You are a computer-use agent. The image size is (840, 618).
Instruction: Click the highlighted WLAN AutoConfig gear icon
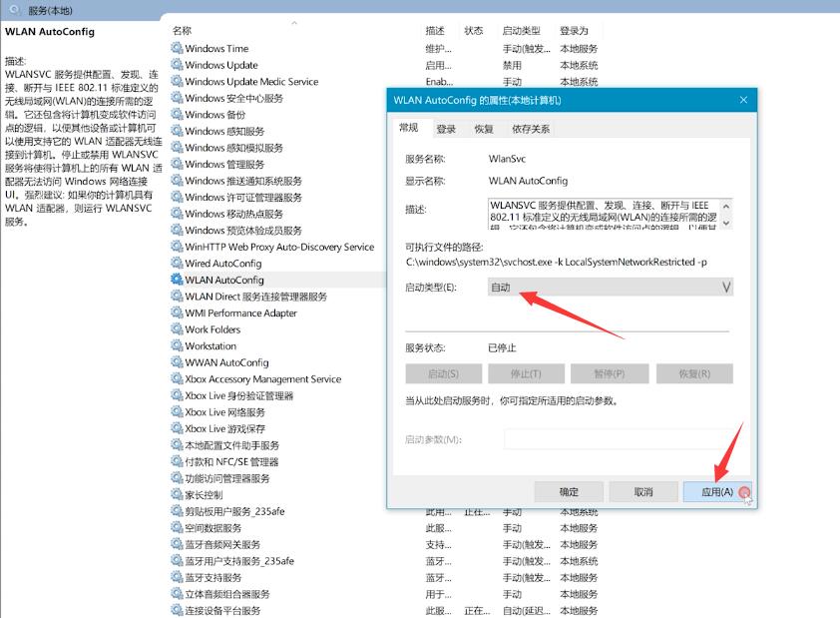(x=177, y=280)
